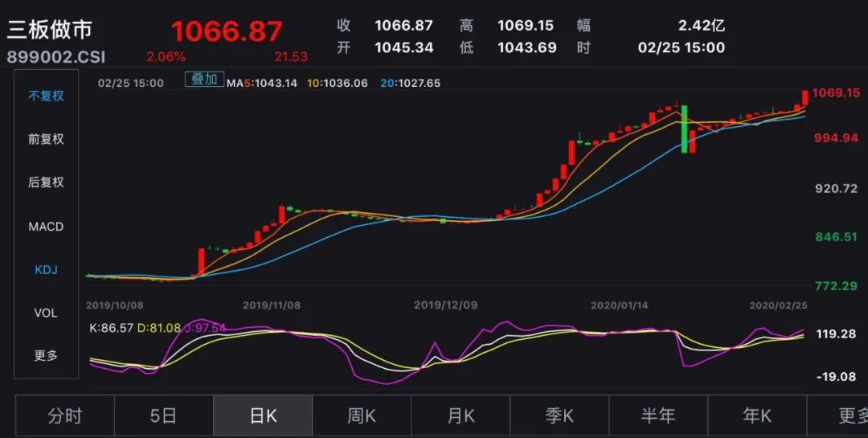
Task: Open the 日K daily candlestick tab
Action: click(x=263, y=415)
